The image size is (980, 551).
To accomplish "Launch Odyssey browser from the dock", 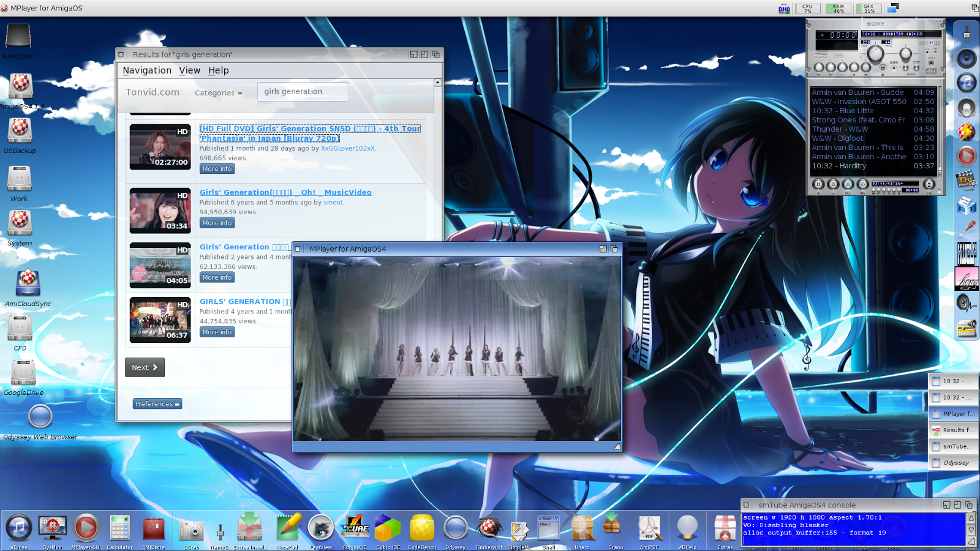I will 455,528.
